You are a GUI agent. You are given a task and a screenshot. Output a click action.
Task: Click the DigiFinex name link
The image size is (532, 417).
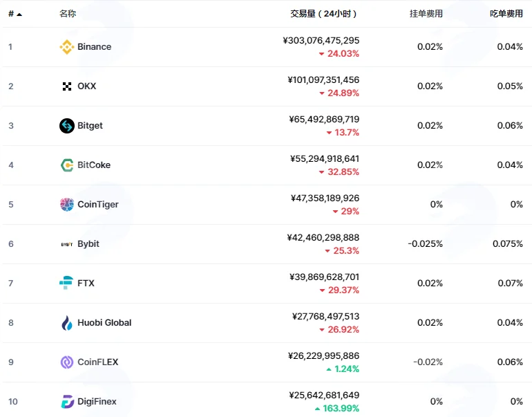click(x=97, y=401)
